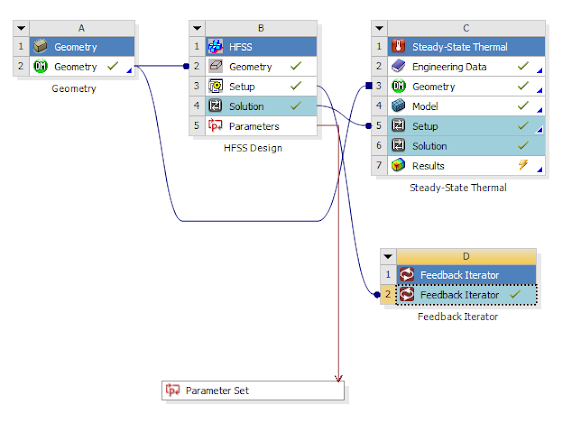Click the HFSS Design system name label
572x432 pixels.
253,148
